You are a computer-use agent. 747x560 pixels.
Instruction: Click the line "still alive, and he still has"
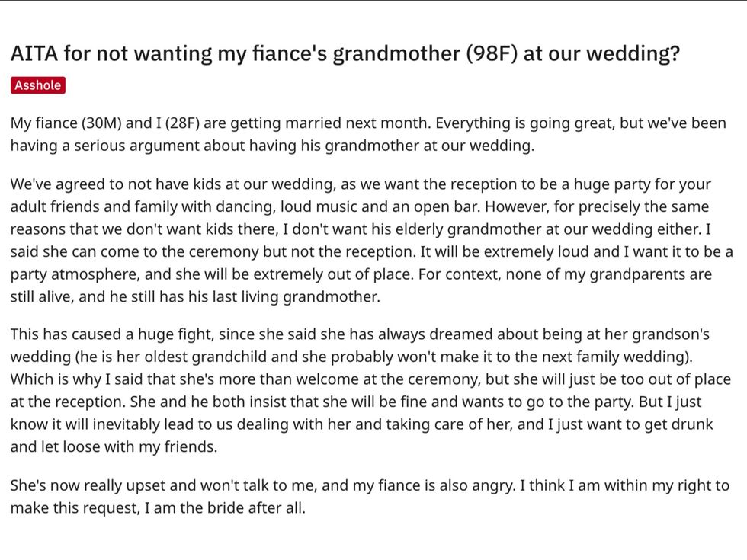194,296
